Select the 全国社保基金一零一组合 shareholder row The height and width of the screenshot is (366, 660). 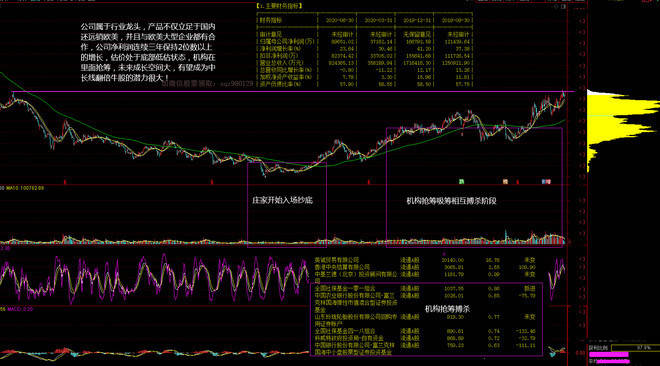click(x=425, y=289)
